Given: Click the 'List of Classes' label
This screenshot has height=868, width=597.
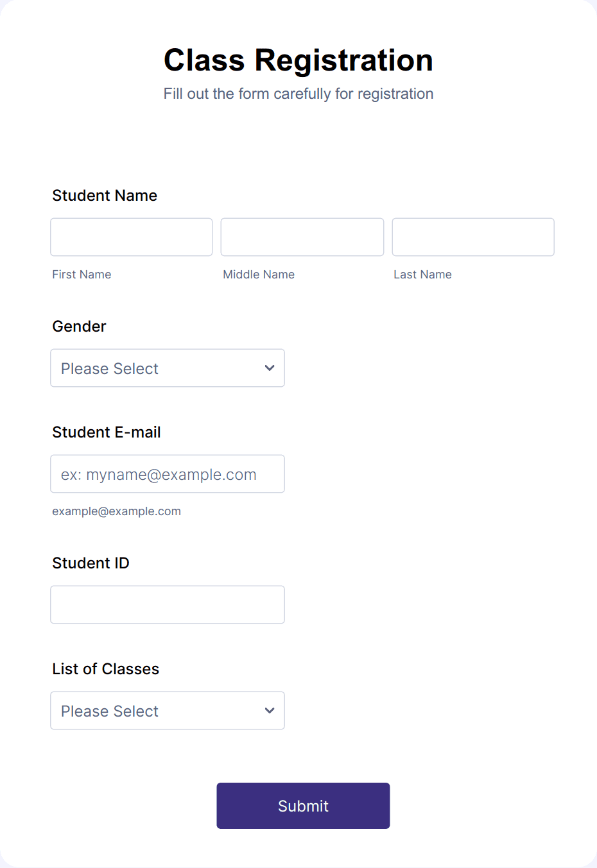Looking at the screenshot, I should click(x=105, y=668).
